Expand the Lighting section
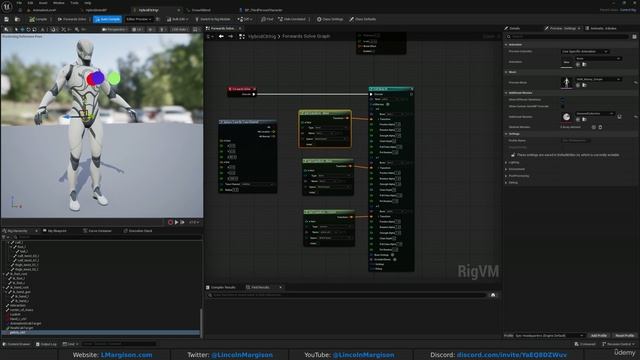Screen dimensions: 640x360 click(x=507, y=162)
